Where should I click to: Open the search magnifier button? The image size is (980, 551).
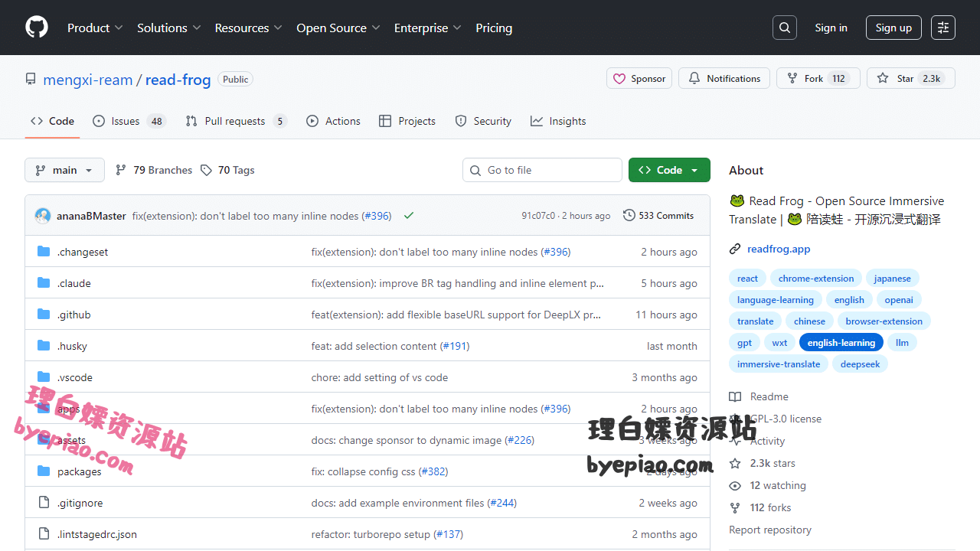[785, 28]
